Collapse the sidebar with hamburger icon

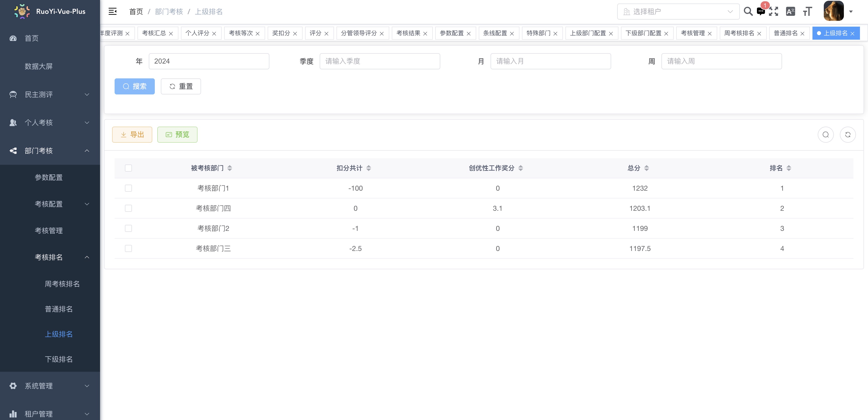click(113, 12)
